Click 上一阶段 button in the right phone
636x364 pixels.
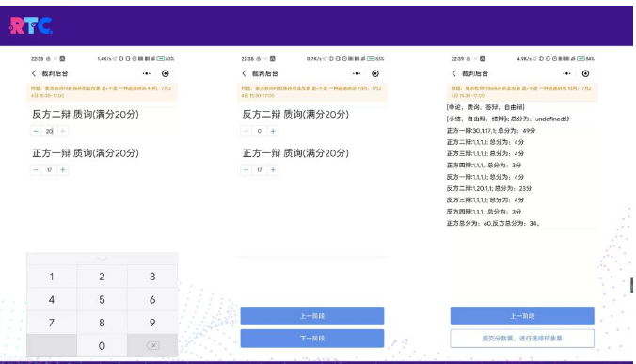click(522, 316)
